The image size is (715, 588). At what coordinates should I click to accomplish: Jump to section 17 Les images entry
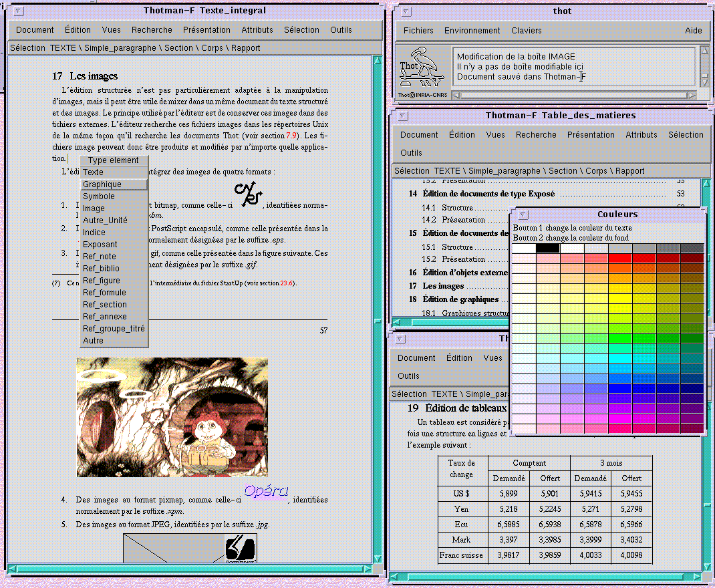coord(443,287)
